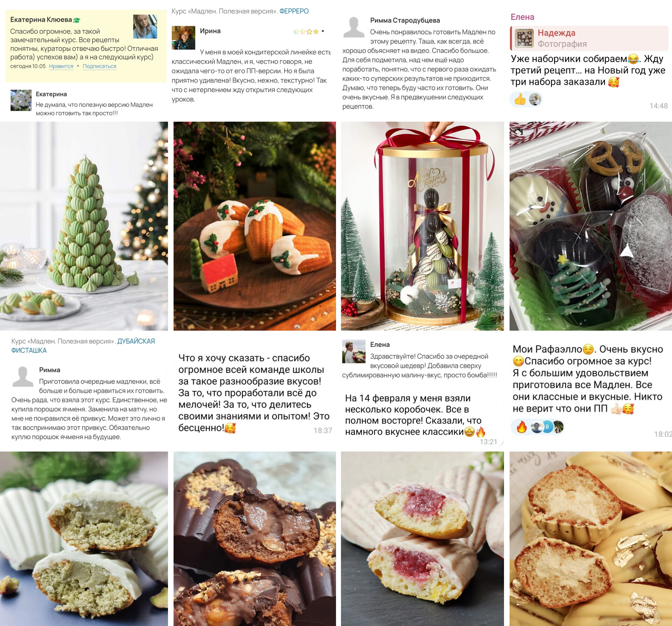
Task: Open the gift box with red ribbon photo
Action: click(x=422, y=226)
